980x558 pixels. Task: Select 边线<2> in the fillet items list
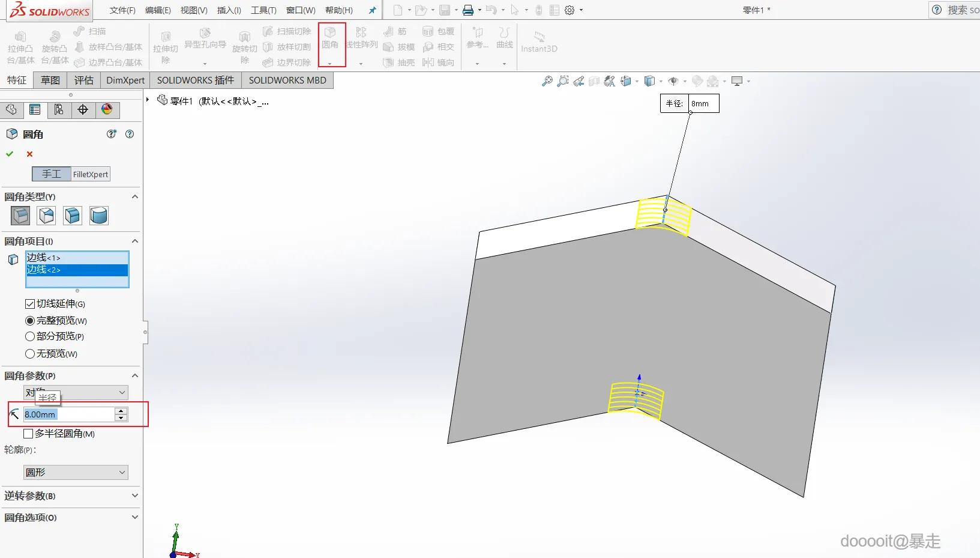tap(77, 270)
